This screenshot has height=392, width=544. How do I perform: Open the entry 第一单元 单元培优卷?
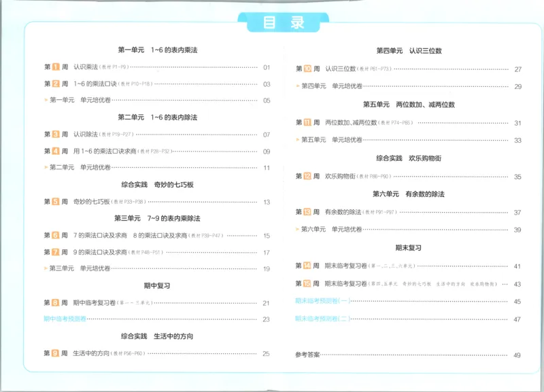[x=80, y=100]
